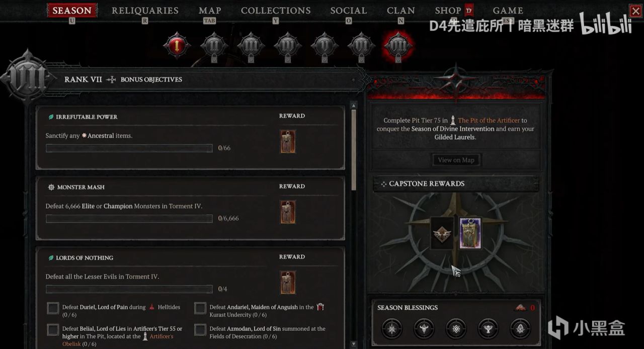Click the View on Map button
The image size is (644, 349).
click(456, 160)
